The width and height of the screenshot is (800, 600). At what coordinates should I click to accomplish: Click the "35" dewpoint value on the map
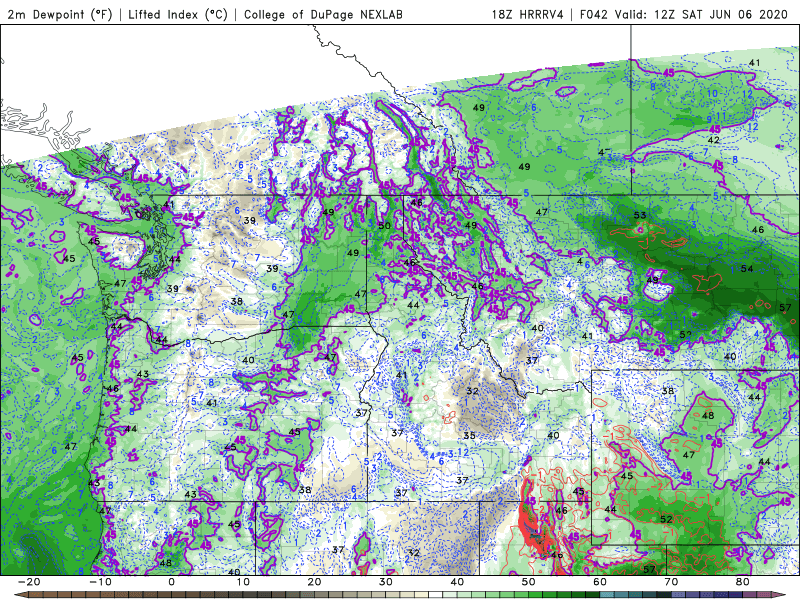(x=469, y=435)
